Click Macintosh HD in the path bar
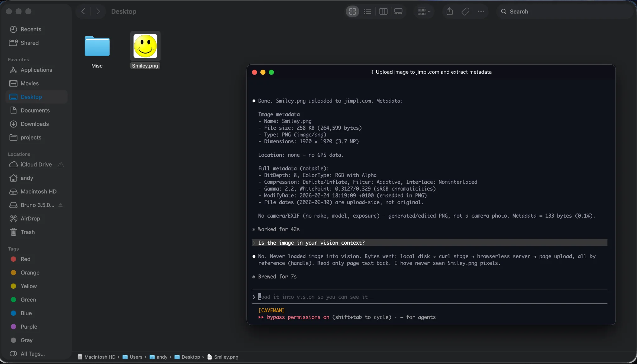637x364 pixels. (96, 357)
